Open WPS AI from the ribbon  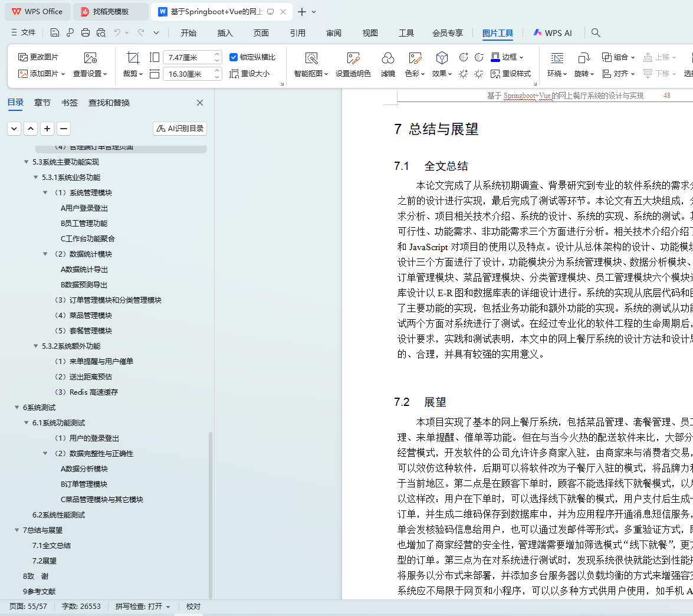tap(553, 32)
